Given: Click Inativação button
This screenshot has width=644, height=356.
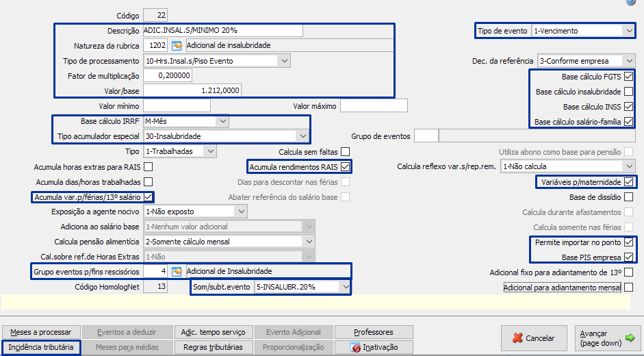Looking at the screenshot, I should pyautogui.click(x=374, y=347).
